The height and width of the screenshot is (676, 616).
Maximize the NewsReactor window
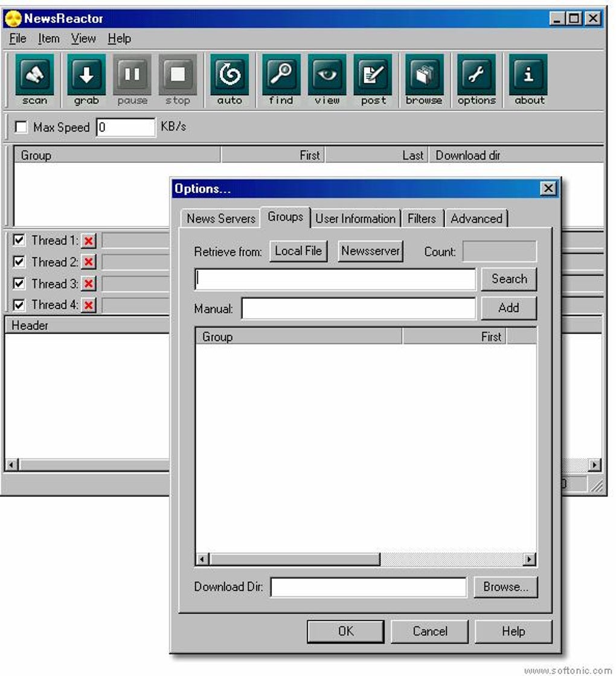[x=574, y=19]
